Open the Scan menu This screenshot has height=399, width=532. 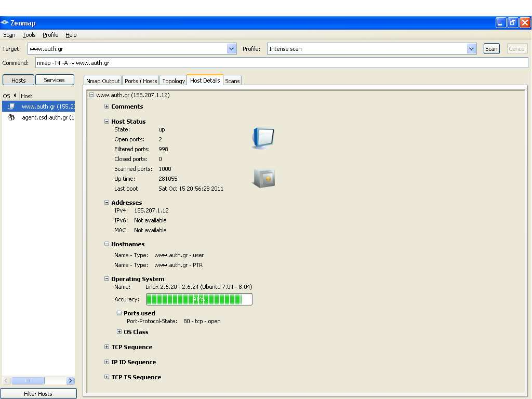9,35
